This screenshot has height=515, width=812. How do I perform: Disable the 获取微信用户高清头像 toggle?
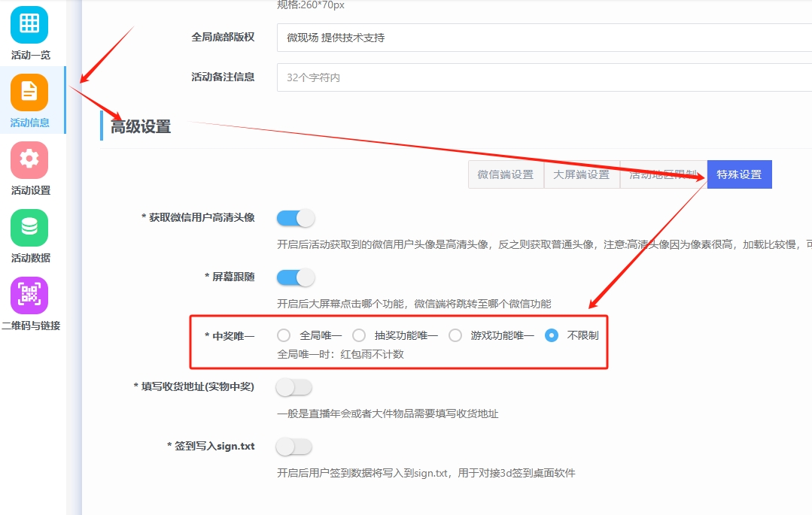pyautogui.click(x=295, y=218)
